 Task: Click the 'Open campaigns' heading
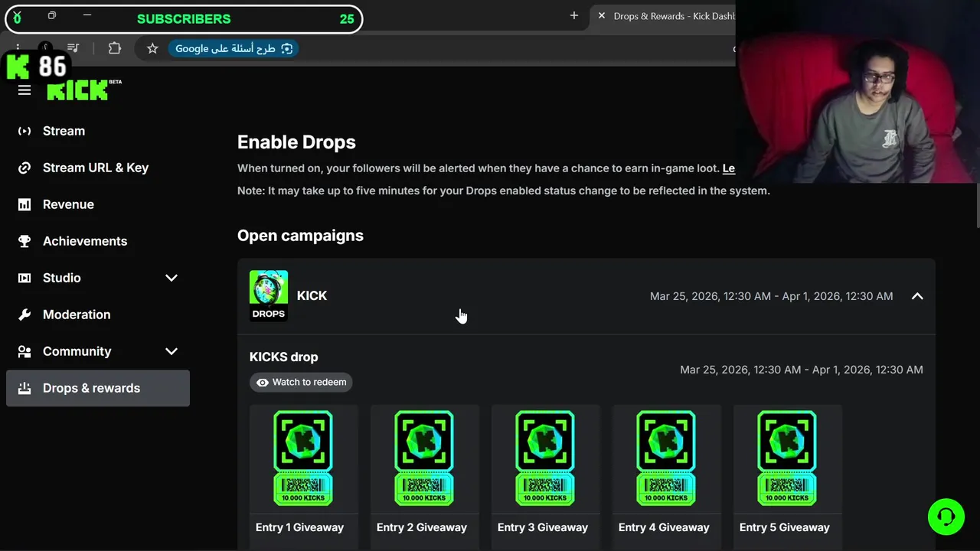300,236
